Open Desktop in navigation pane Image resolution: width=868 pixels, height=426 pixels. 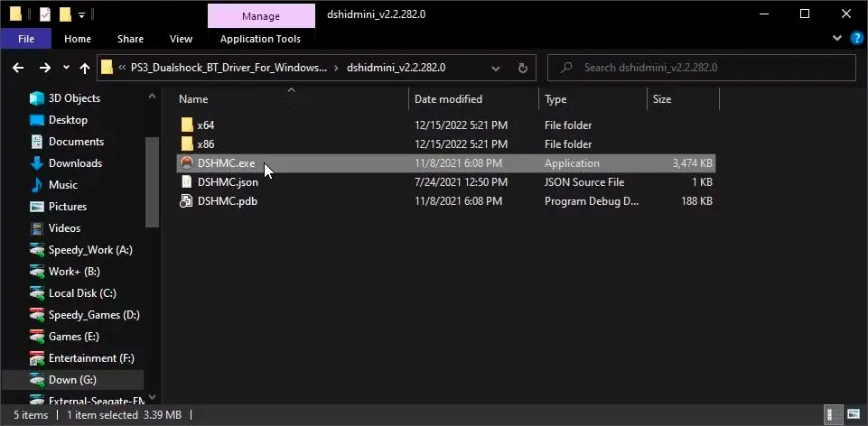pos(68,120)
